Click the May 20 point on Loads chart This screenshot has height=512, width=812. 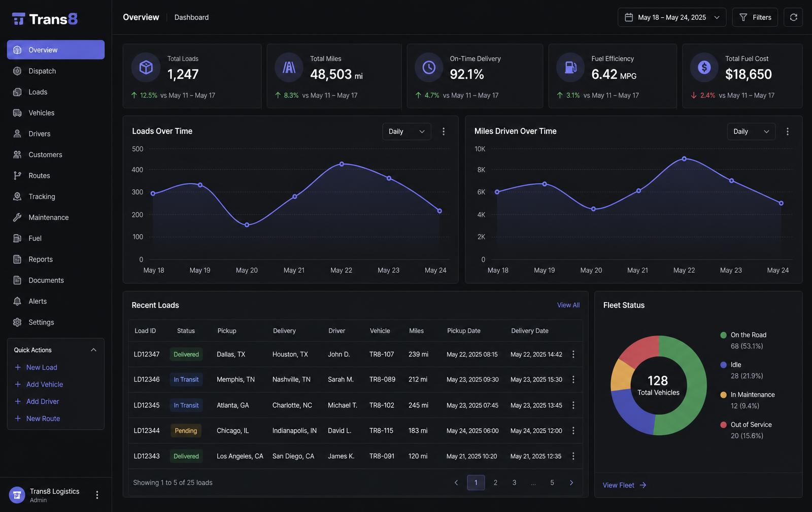pos(247,225)
